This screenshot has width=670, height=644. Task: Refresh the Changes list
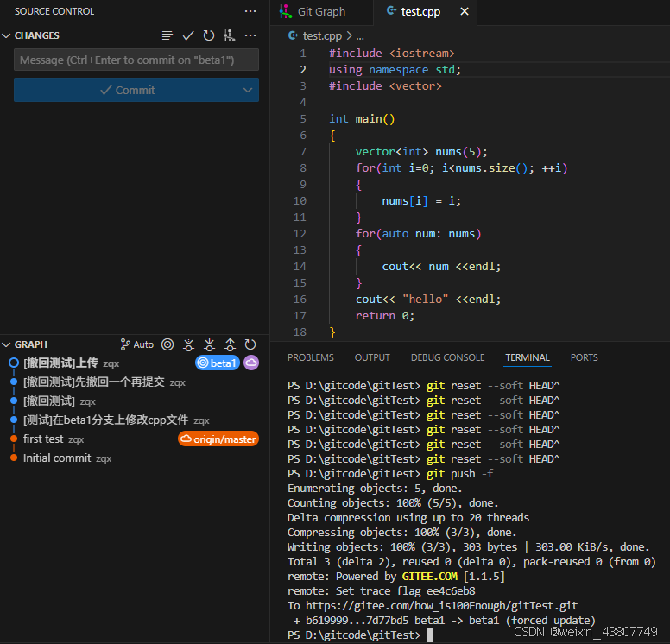[x=209, y=35]
